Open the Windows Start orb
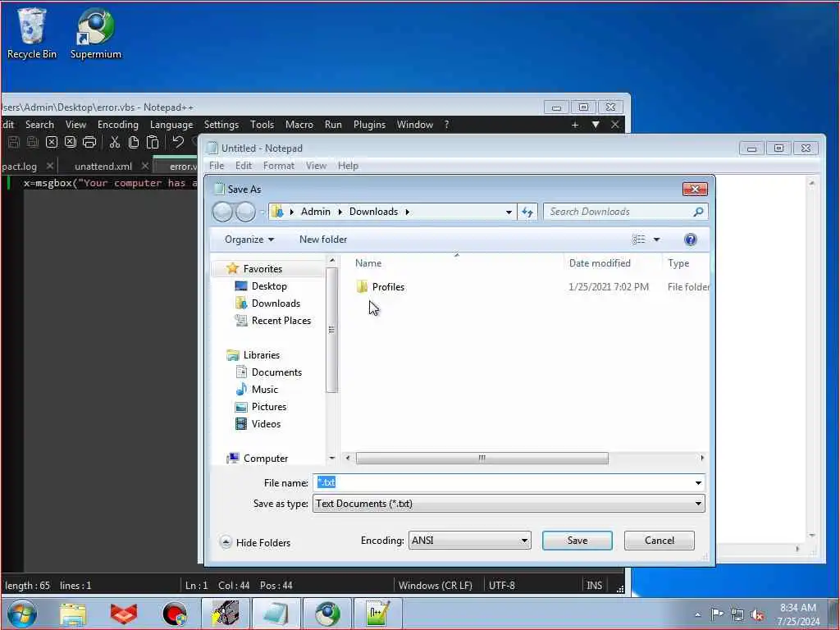 [22, 614]
